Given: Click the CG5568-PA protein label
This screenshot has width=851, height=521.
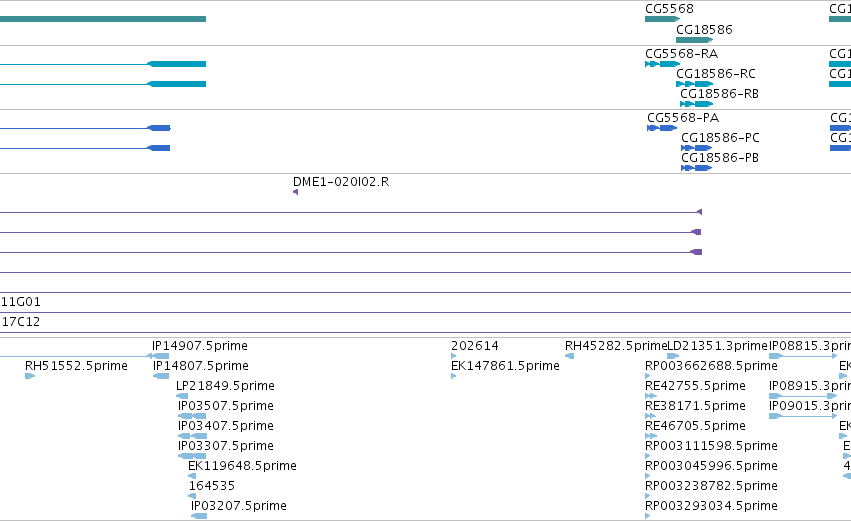Looking at the screenshot, I should coord(683,118).
